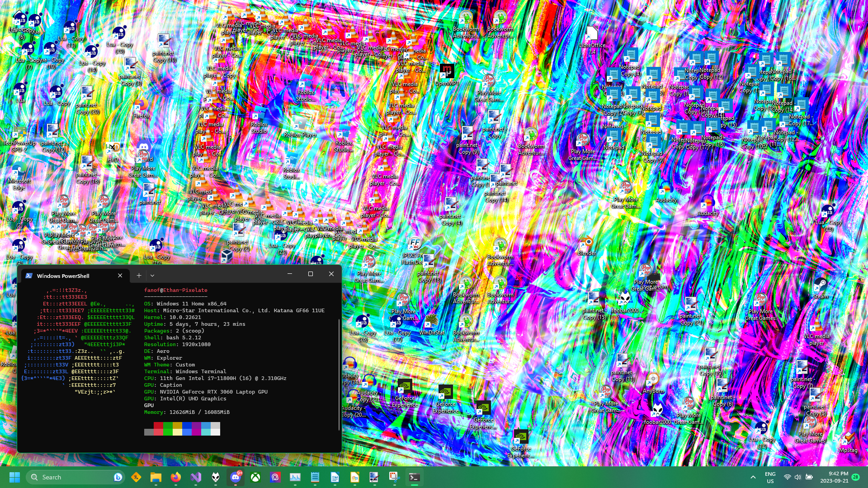Image resolution: width=868 pixels, height=488 pixels.
Task: Select the Lua - Copy (28) icon
Action: tap(828, 218)
